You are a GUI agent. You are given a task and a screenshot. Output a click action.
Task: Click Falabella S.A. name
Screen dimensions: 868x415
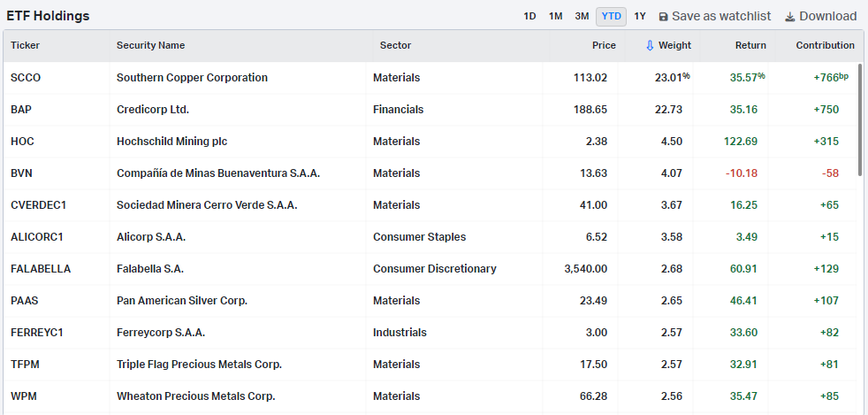tap(150, 269)
